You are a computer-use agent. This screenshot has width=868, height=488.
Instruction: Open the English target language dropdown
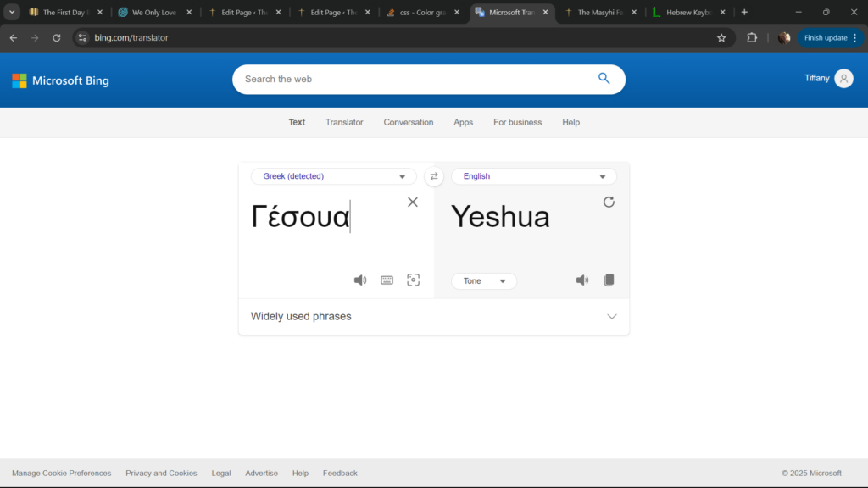pos(534,176)
